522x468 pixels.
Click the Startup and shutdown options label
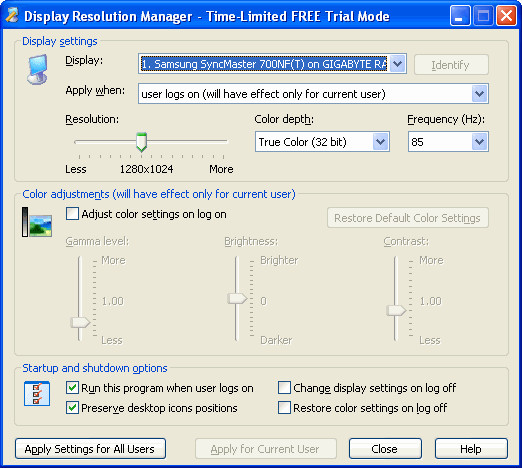click(95, 368)
